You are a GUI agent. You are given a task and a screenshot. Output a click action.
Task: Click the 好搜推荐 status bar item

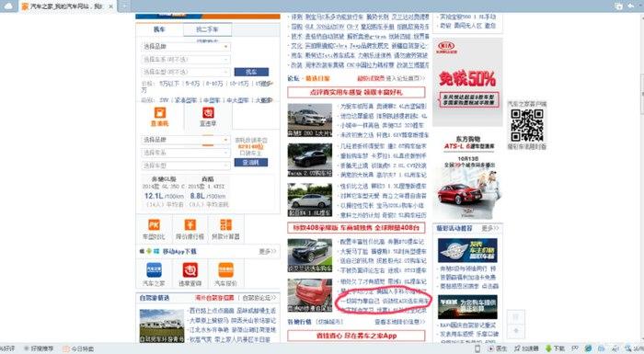click(x=39, y=348)
